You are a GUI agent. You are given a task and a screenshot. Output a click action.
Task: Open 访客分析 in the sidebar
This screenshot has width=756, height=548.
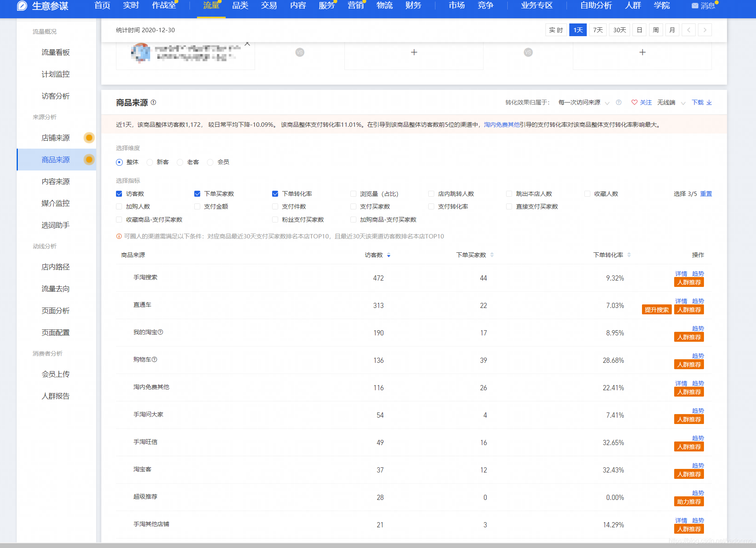56,96
